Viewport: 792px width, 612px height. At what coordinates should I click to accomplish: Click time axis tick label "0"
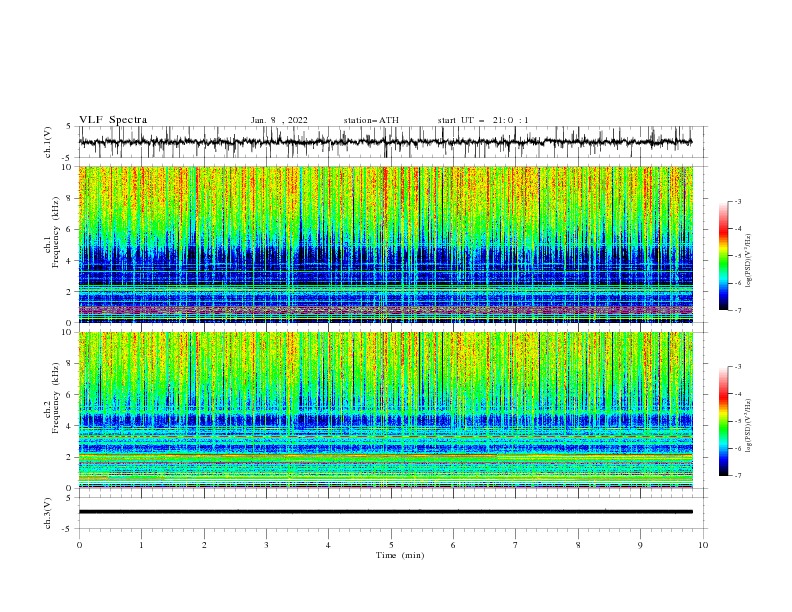point(79,545)
